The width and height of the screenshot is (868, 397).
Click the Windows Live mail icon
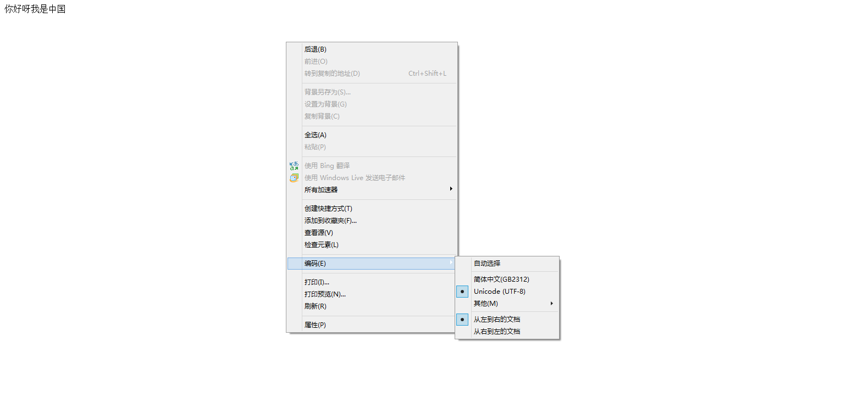(x=294, y=178)
